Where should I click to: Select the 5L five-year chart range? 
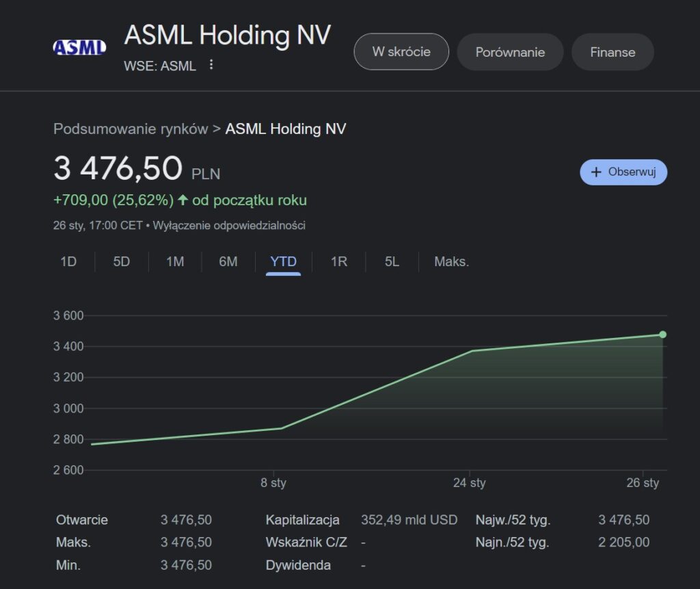click(x=392, y=261)
